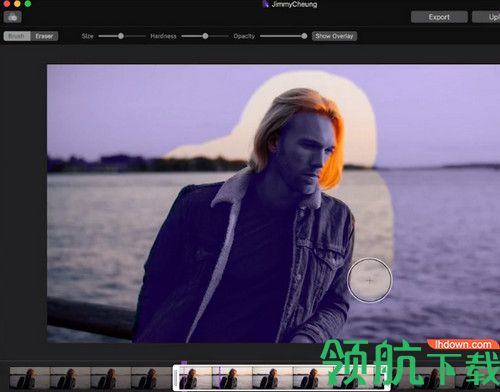Click the purple playhead marker on the timeline

184,362
